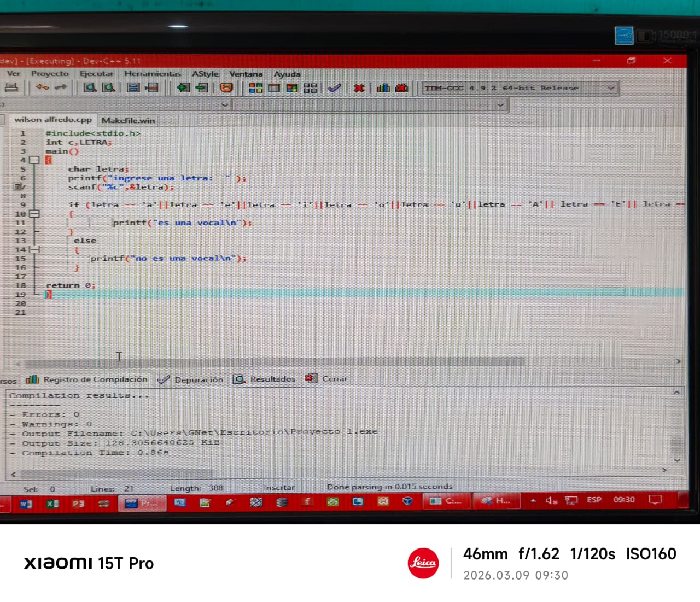Click the Compile icon with four colored squares

point(255,88)
